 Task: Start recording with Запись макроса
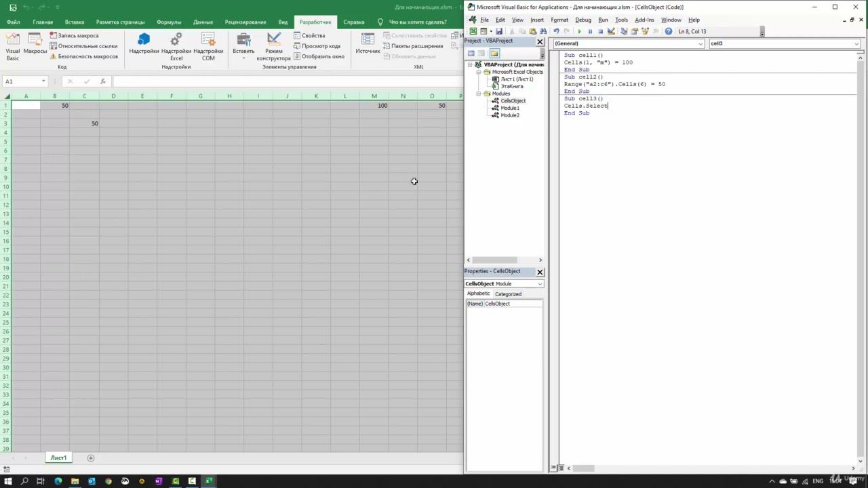pos(77,35)
